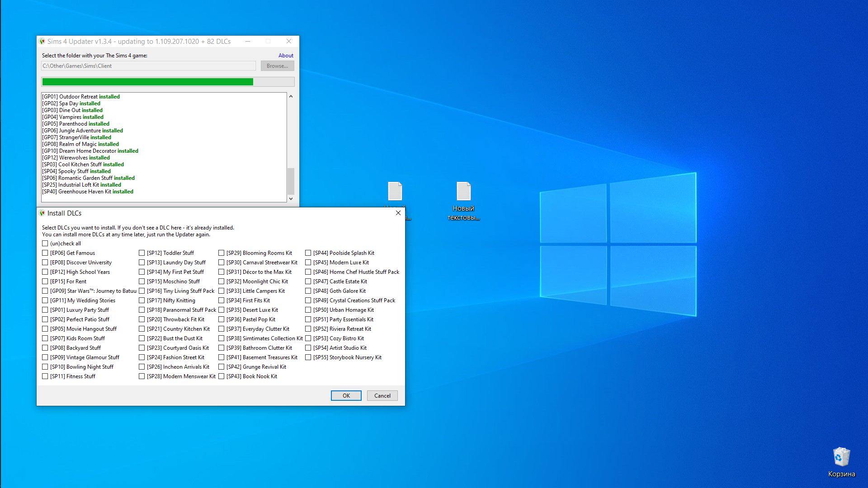The height and width of the screenshot is (488, 868).
Task: Toggle the (un)check all checkbox
Action: click(45, 244)
